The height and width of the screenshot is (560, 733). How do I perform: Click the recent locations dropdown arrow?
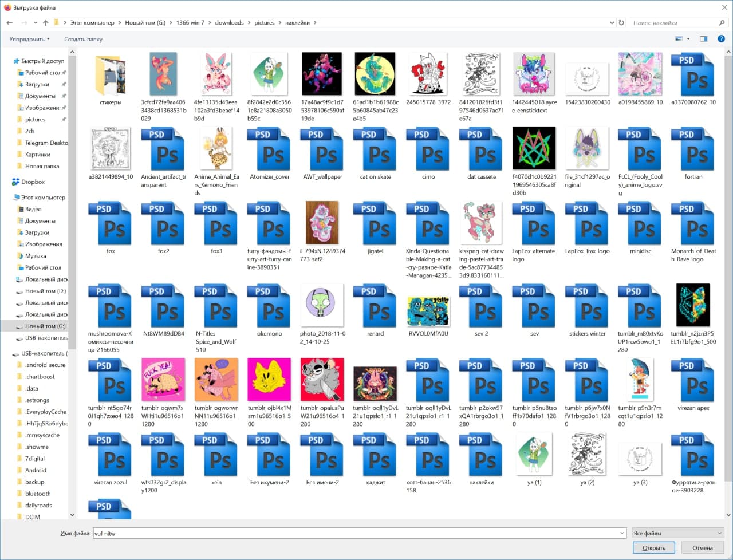tap(36, 23)
